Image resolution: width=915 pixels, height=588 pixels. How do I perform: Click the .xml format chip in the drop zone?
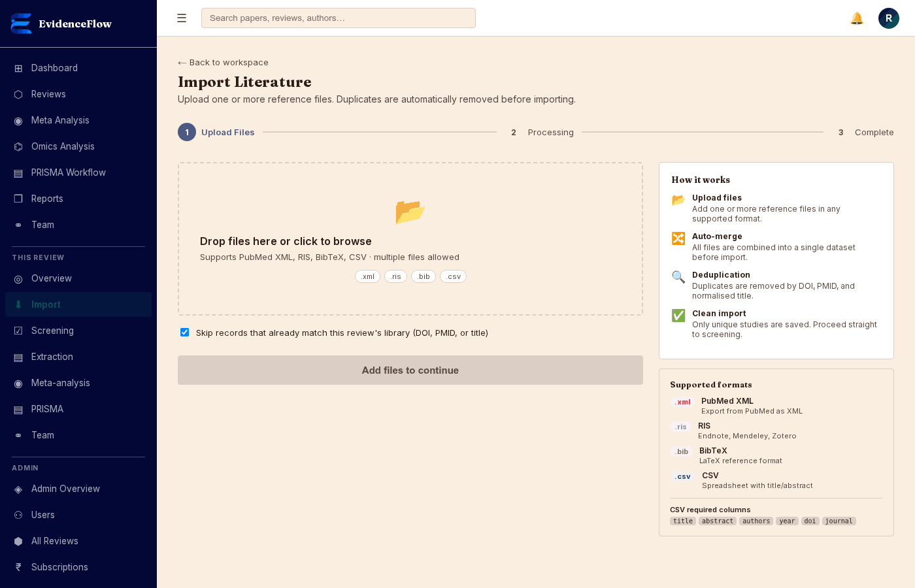click(367, 276)
